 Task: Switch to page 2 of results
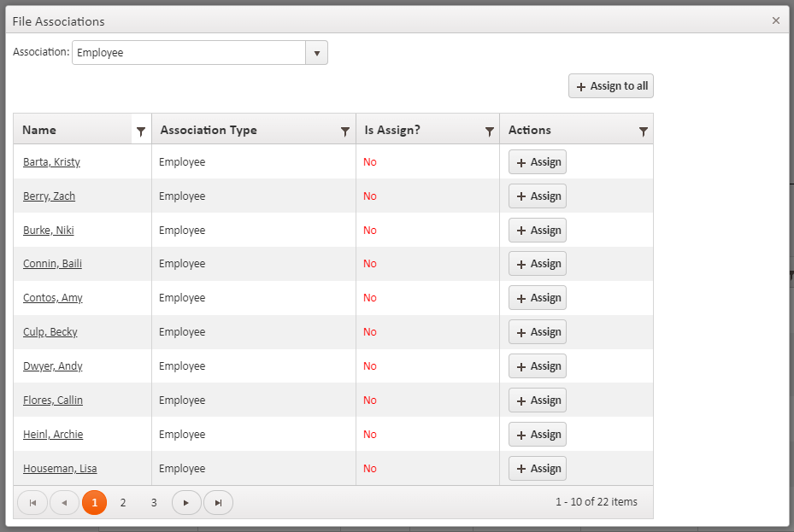pyautogui.click(x=123, y=503)
